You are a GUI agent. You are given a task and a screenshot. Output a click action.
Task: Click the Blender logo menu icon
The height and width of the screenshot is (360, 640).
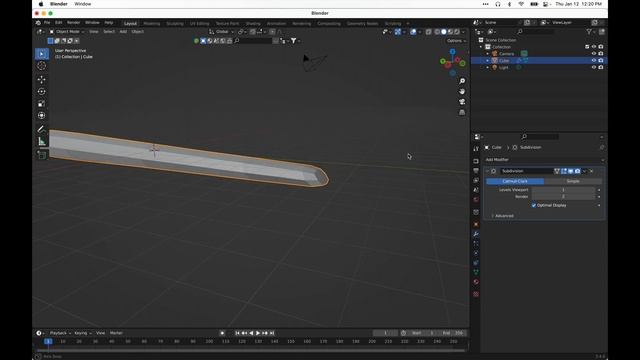tap(38, 23)
